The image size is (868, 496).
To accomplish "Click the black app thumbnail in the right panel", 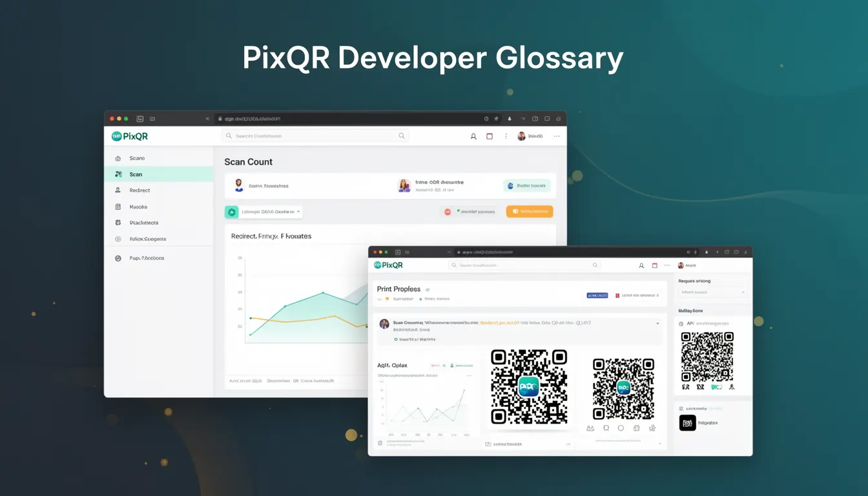I will (x=688, y=423).
